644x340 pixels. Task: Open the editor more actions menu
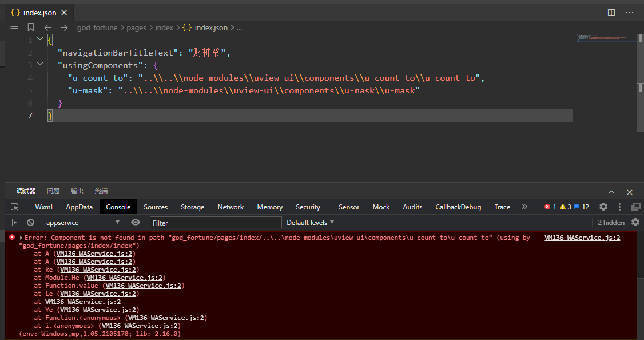[x=630, y=13]
